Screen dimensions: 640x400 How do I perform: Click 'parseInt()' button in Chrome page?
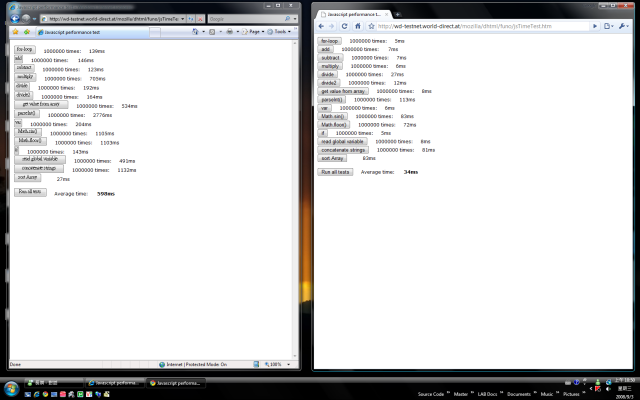[331, 100]
